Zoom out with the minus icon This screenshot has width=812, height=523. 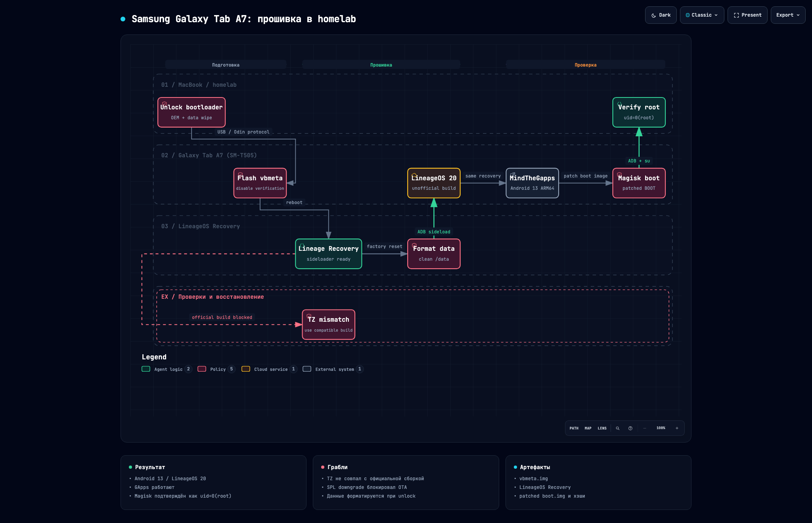tap(645, 428)
